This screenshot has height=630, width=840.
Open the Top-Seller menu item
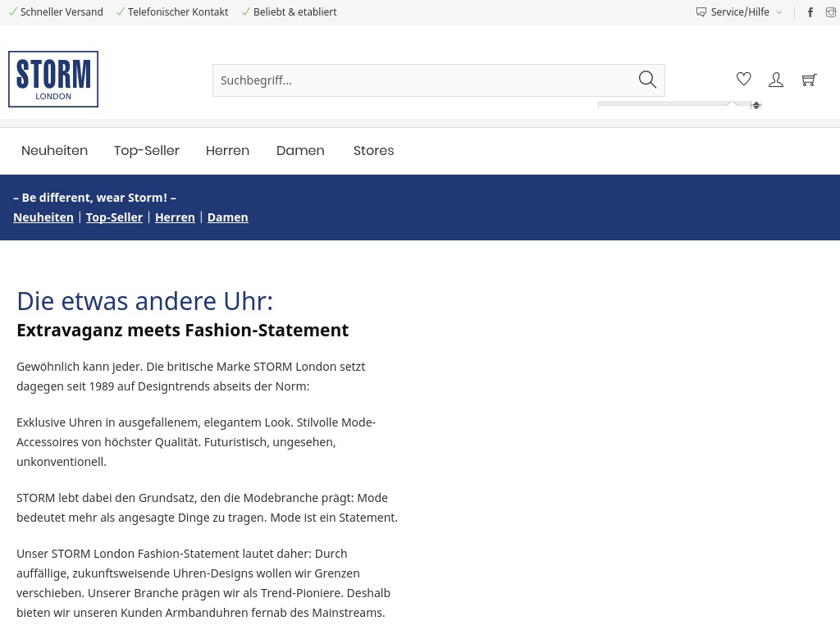(x=147, y=151)
